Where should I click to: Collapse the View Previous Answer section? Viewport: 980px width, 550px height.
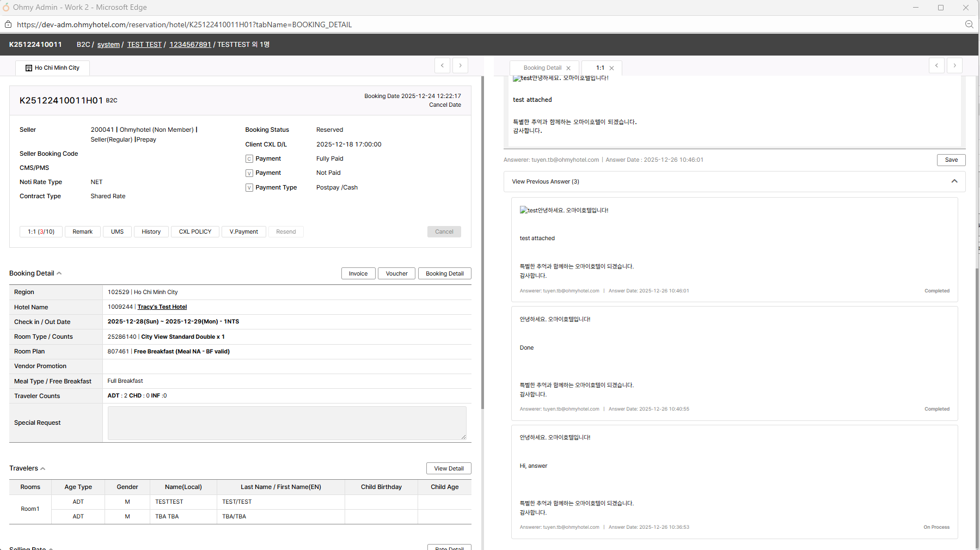coord(954,181)
